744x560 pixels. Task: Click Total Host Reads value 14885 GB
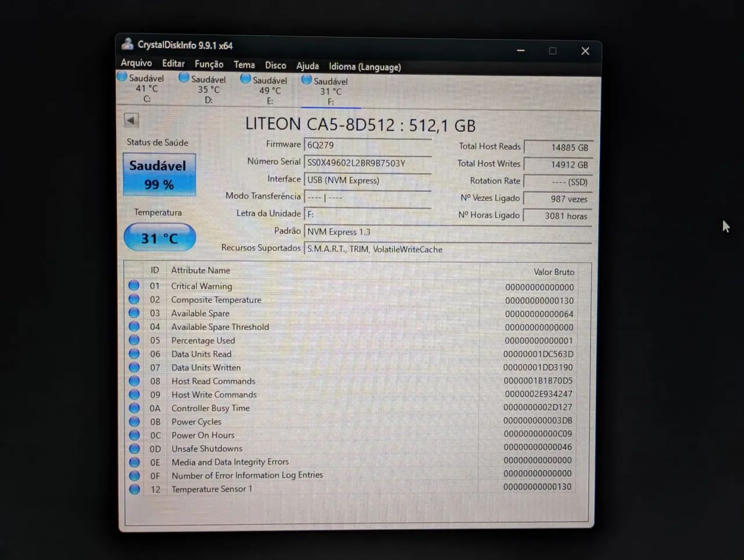(x=558, y=148)
